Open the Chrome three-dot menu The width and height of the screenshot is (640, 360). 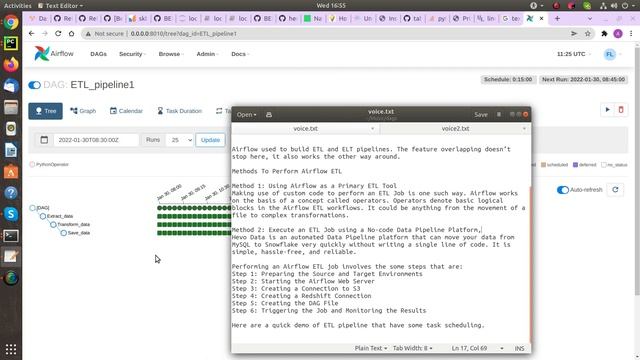pyautogui.click(x=631, y=33)
